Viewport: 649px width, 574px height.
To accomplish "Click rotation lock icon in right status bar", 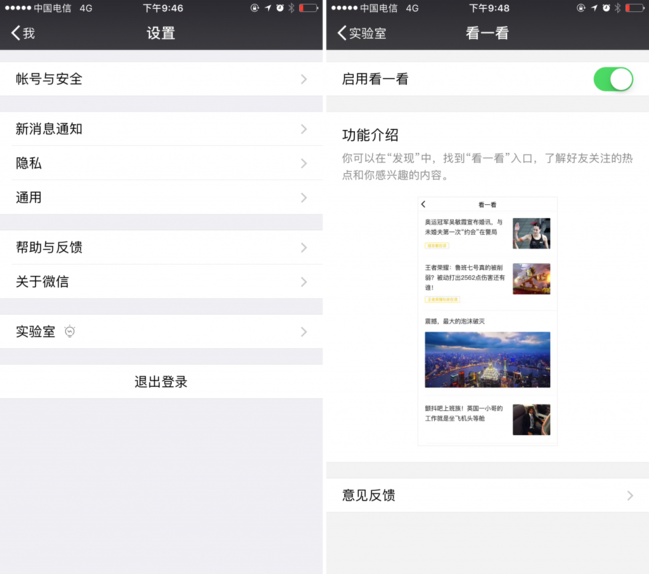I will tap(581, 8).
